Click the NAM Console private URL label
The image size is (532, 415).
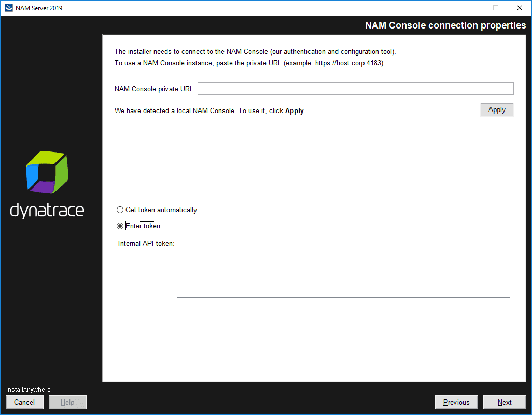[x=155, y=89]
